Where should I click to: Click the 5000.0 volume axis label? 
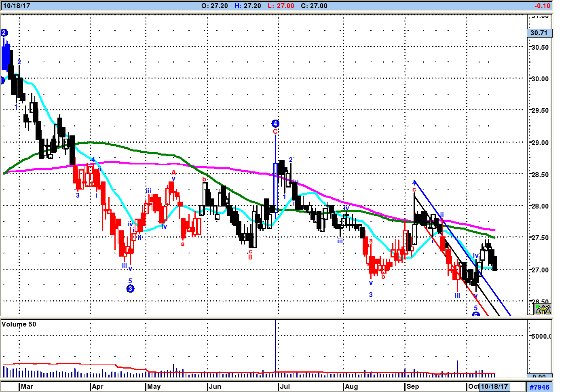(541, 336)
